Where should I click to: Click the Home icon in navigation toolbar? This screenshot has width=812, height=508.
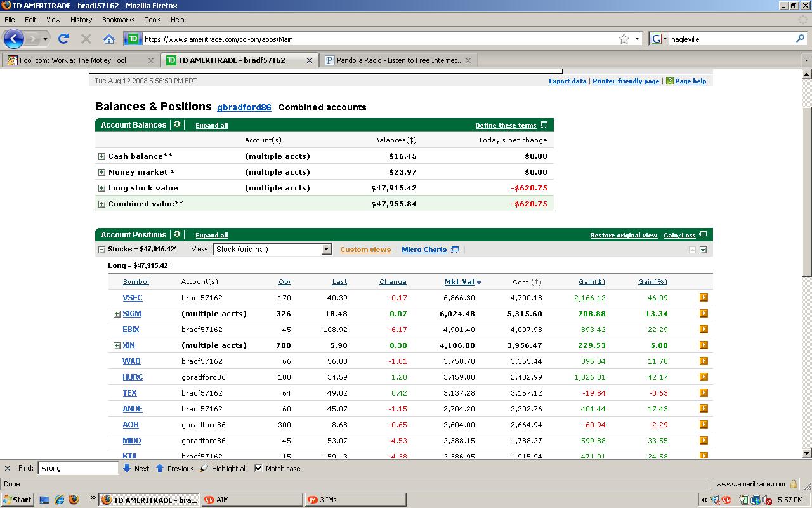109,39
